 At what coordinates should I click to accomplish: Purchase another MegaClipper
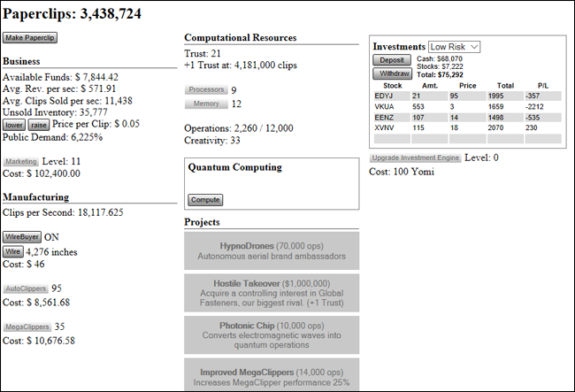(27, 327)
